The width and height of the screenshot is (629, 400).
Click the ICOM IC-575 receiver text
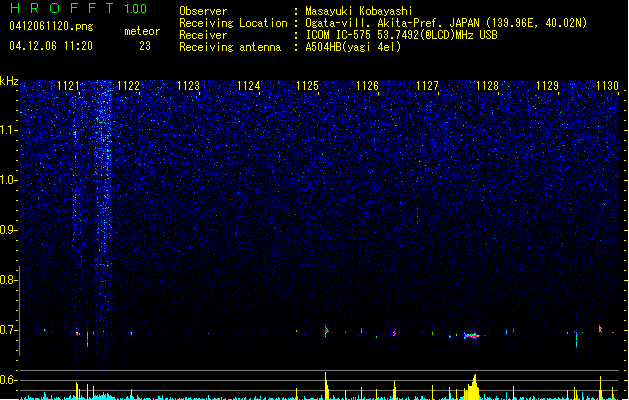click(401, 35)
